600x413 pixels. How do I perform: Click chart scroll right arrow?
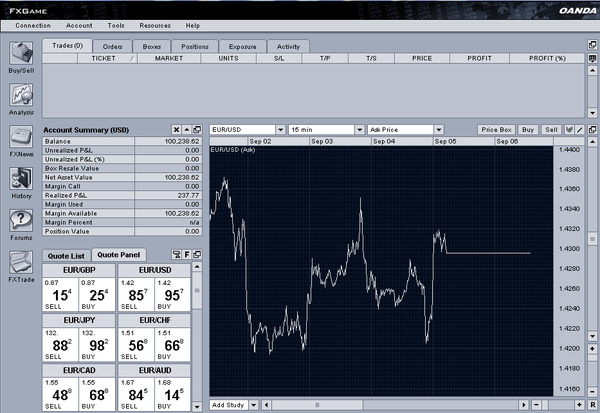(x=523, y=405)
